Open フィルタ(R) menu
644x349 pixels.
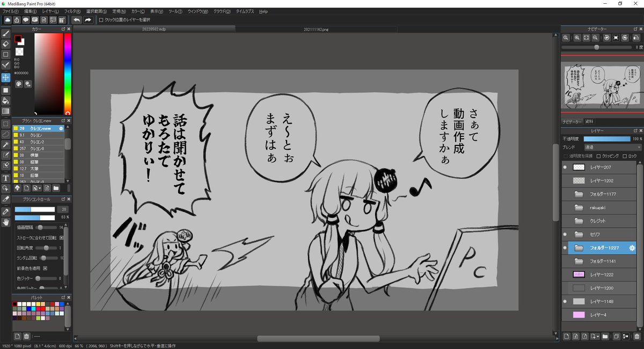pyautogui.click(x=73, y=11)
